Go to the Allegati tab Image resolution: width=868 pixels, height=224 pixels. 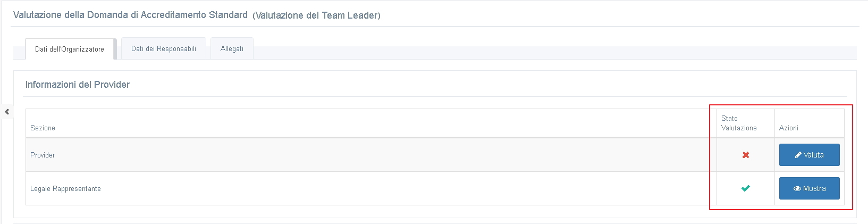click(x=232, y=48)
